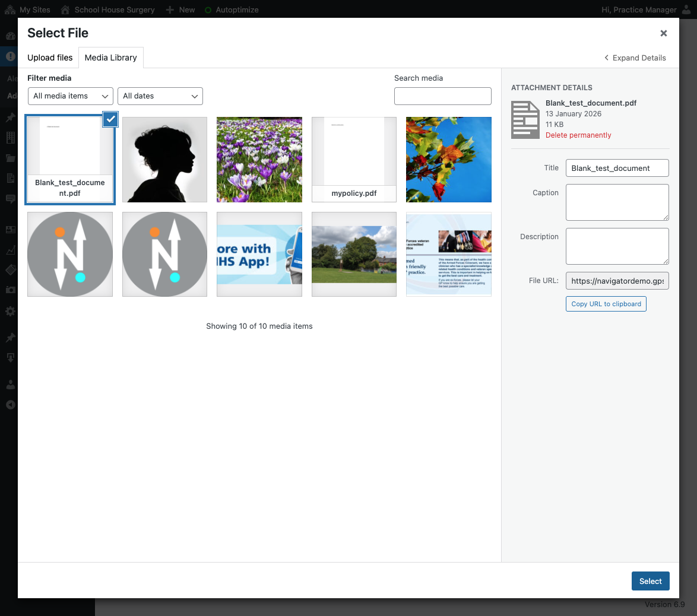Click the Autoptimize status circle icon
The image size is (697, 616).
[x=208, y=9]
